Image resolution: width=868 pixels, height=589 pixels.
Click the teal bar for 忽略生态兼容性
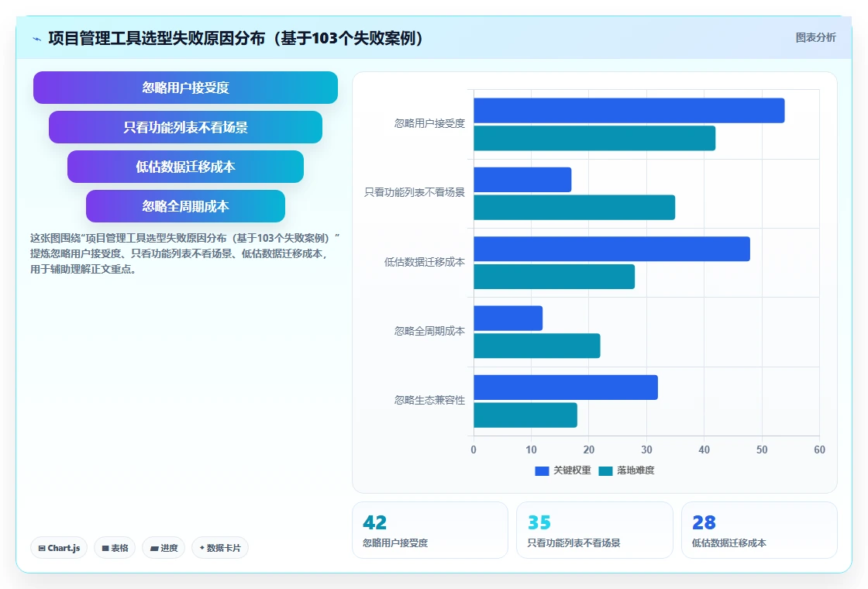525,415
